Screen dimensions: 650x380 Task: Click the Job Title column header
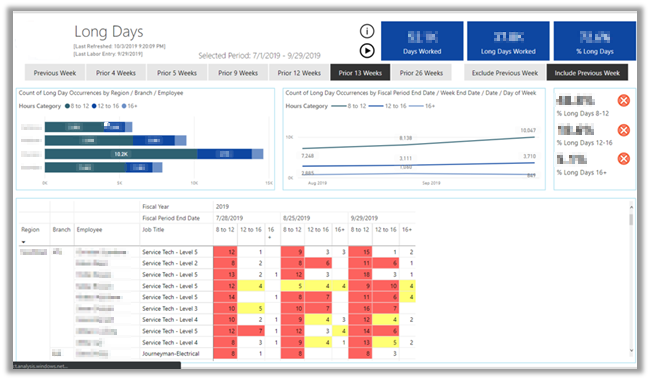pyautogui.click(x=153, y=230)
